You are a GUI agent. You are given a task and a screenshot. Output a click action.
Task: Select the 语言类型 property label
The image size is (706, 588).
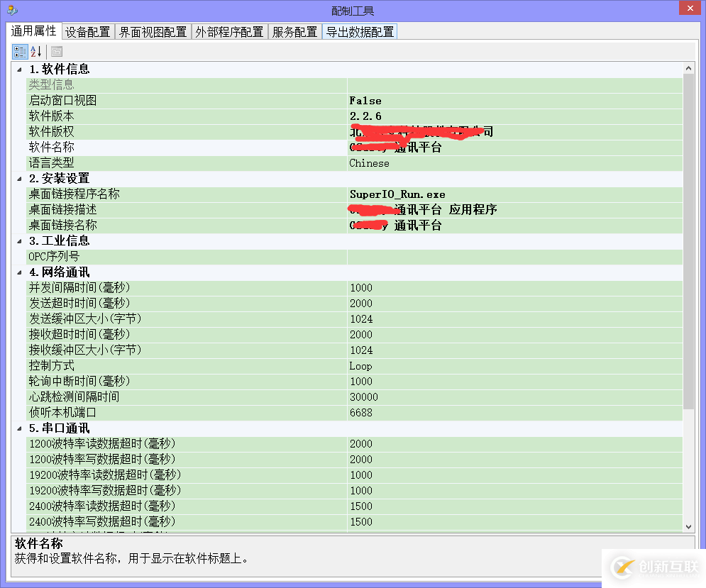click(51, 163)
